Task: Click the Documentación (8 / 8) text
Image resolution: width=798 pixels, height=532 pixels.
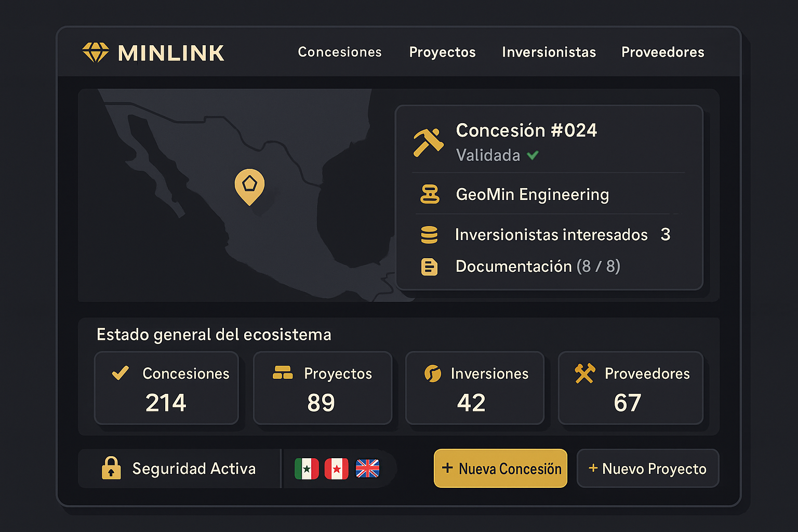Action: [538, 267]
